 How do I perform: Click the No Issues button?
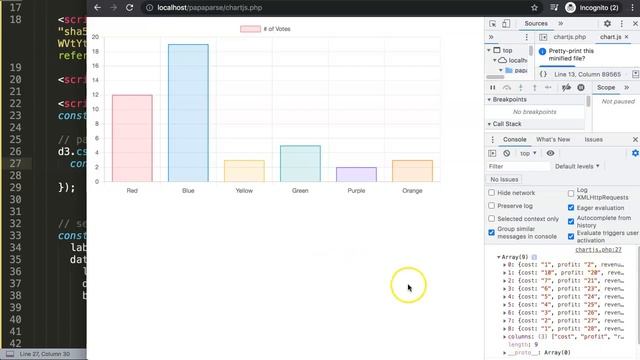click(504, 179)
